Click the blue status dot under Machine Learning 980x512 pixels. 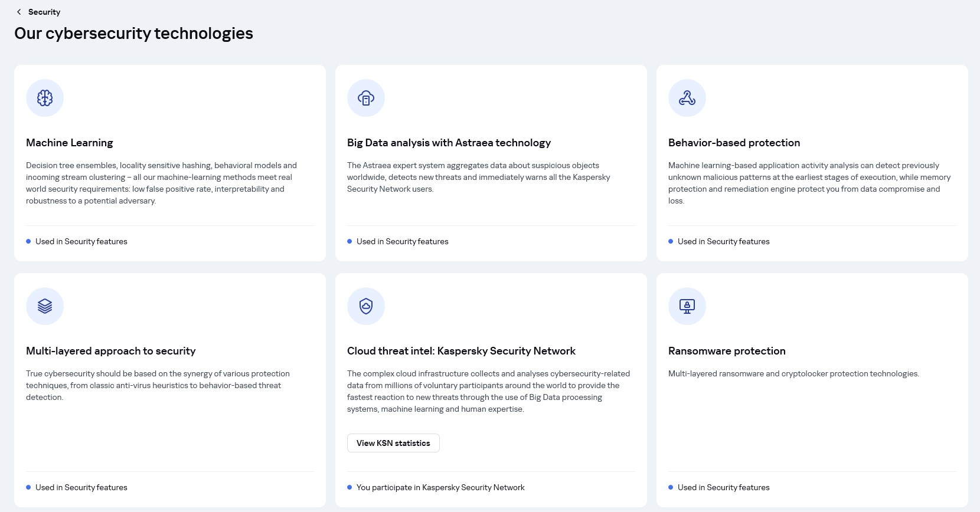(28, 241)
